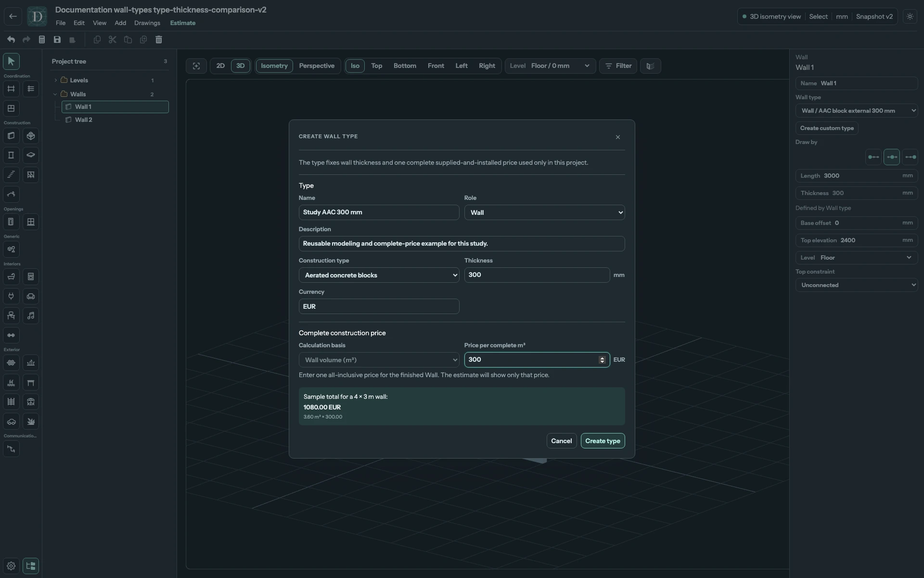Viewport: 924px width, 578px height.
Task: Click the scissors cut icon
Action: coord(113,39)
